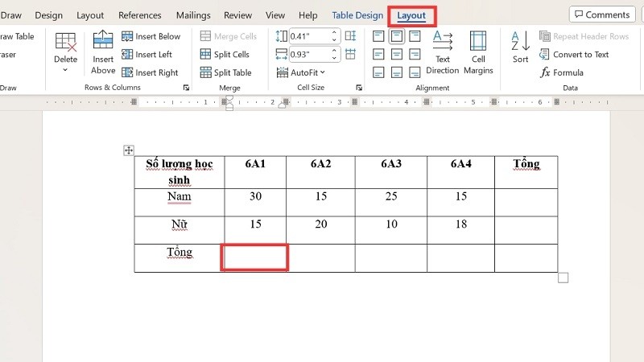644x362 pixels.
Task: Select Align Top Center alignment
Action: click(x=397, y=36)
